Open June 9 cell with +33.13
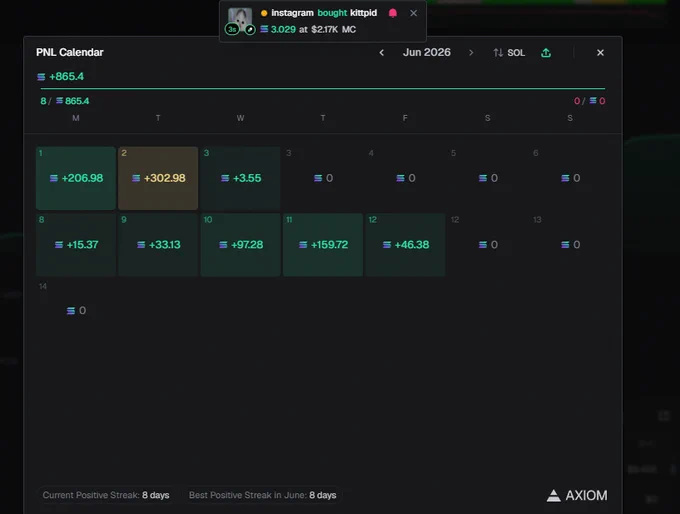 coord(158,245)
